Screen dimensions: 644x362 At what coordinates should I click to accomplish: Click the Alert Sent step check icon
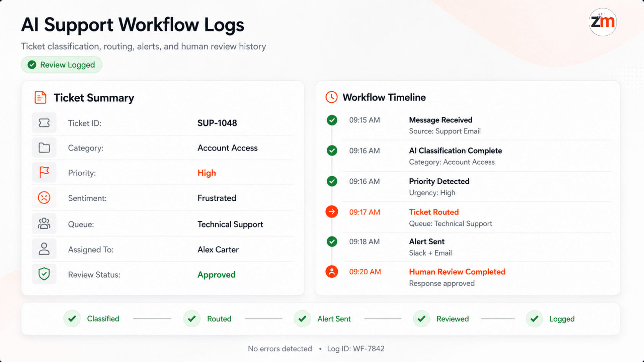302,319
